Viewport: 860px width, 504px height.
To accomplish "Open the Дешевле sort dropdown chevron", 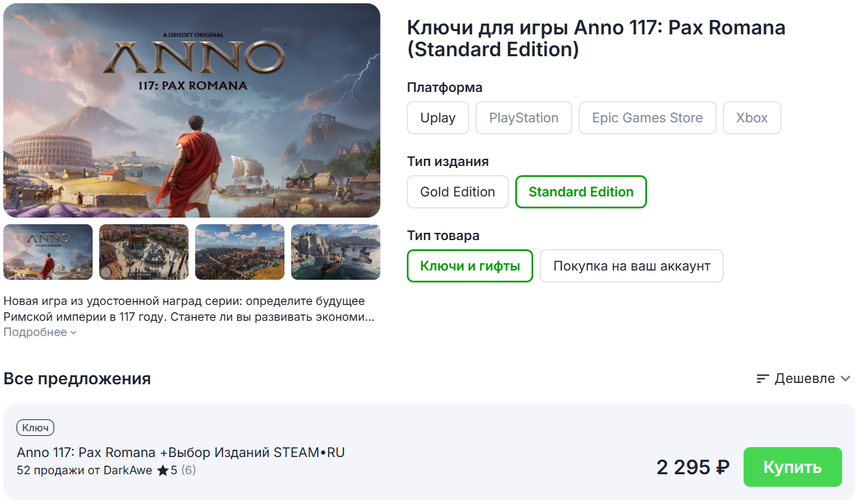I will tap(845, 379).
